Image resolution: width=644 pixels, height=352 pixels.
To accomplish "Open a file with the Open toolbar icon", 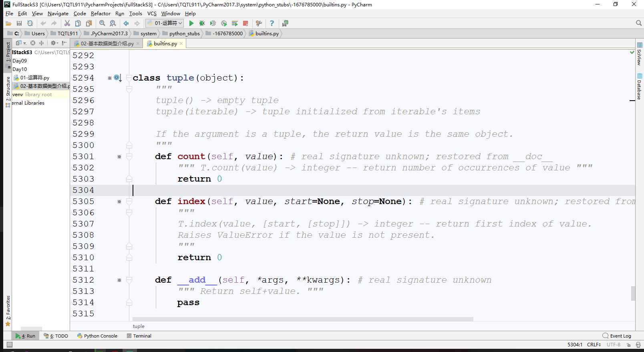I will point(8,23).
